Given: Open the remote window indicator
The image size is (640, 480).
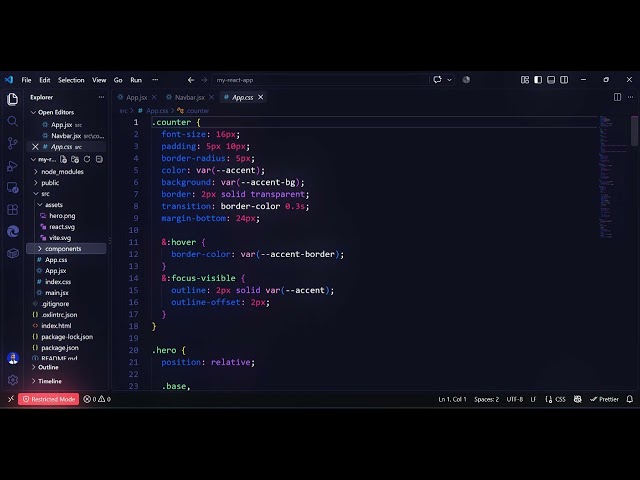Looking at the screenshot, I should [11, 399].
